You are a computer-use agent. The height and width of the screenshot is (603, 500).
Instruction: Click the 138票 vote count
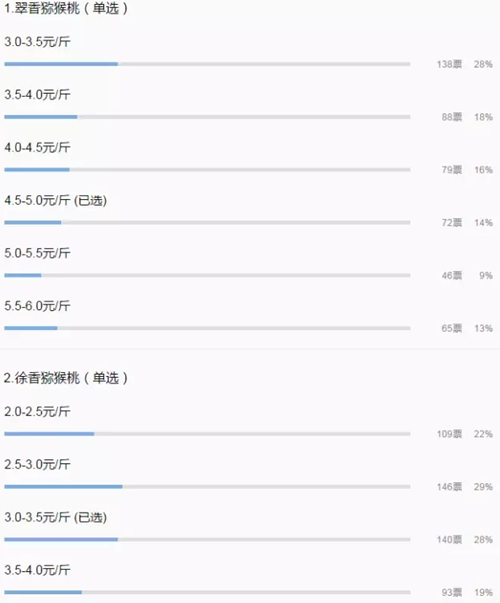449,64
